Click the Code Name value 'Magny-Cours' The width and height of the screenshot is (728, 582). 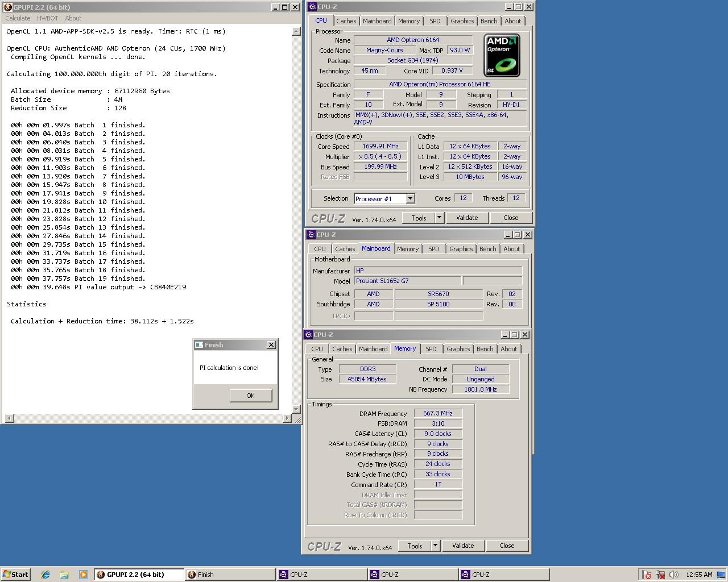pos(384,50)
